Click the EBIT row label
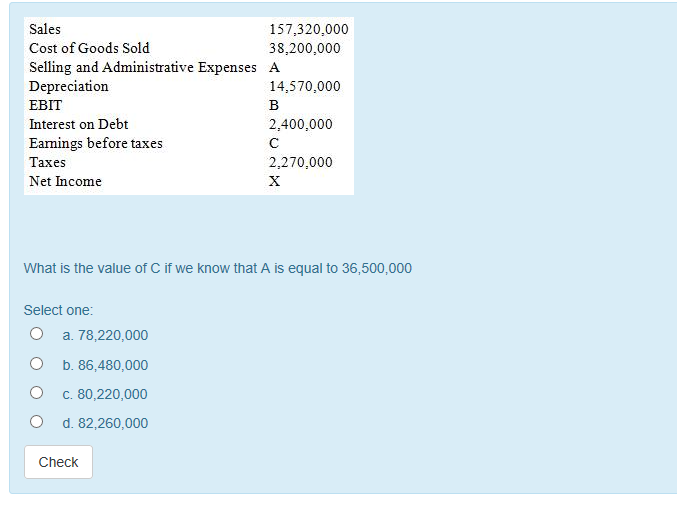Viewport: 677px width, 506px height. point(45,105)
